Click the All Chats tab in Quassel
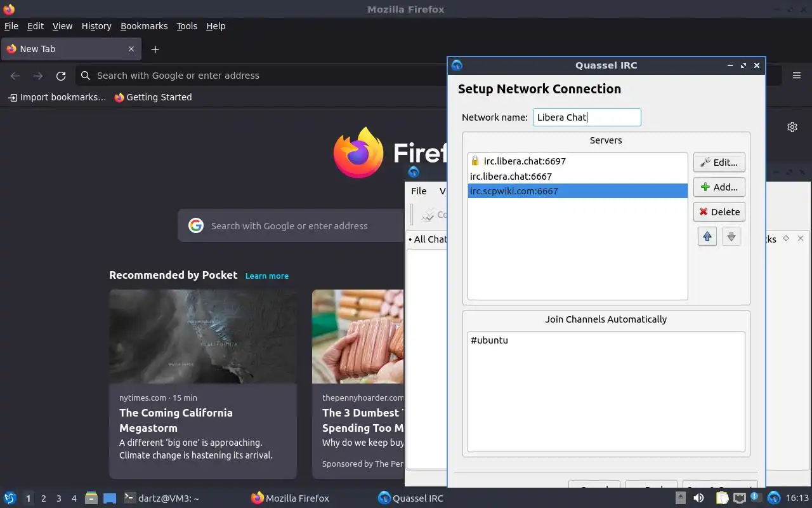Screen dimensions: 812x508 (x=428, y=239)
